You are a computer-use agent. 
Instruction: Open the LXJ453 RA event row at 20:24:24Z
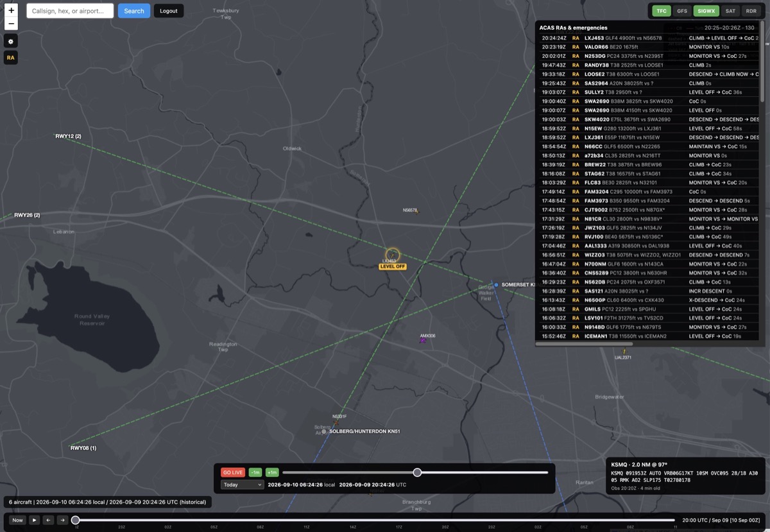[x=648, y=38]
